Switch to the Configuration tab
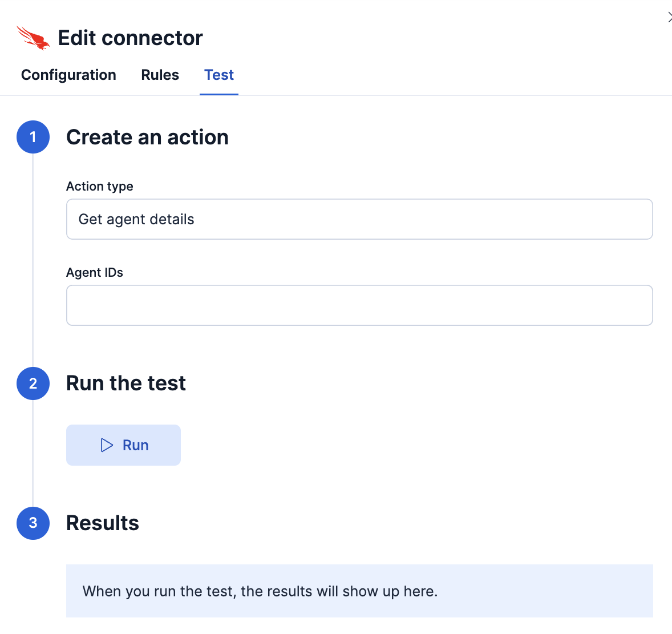The image size is (672, 634). pyautogui.click(x=68, y=75)
